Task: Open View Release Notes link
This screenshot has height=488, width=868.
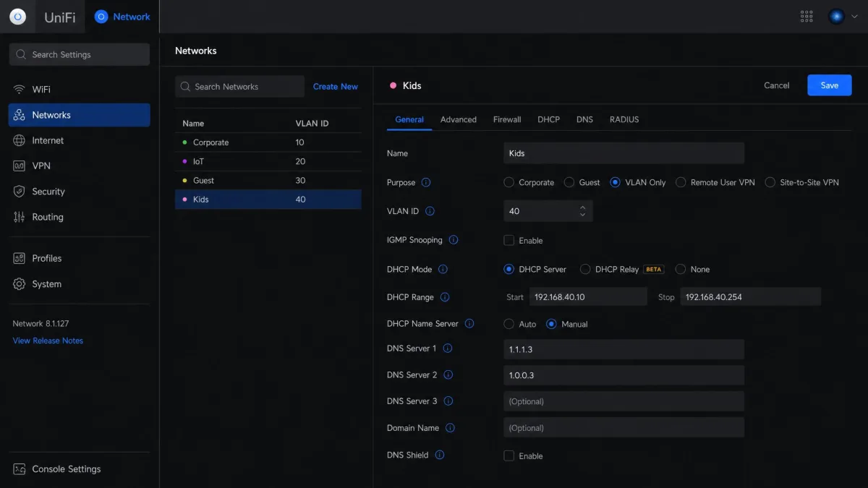Action: coord(48,341)
